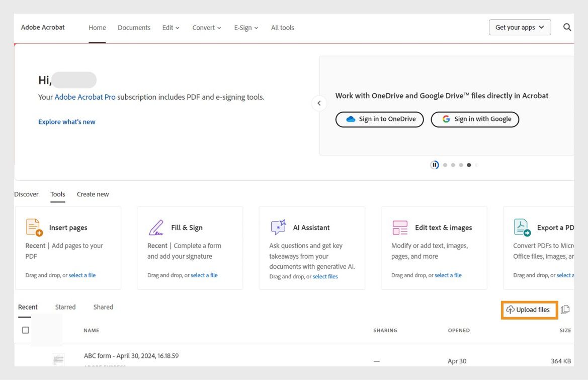Viewport: 588px width, 380px height.
Task: Select the fourth carousel dot indicator
Action: (469, 165)
